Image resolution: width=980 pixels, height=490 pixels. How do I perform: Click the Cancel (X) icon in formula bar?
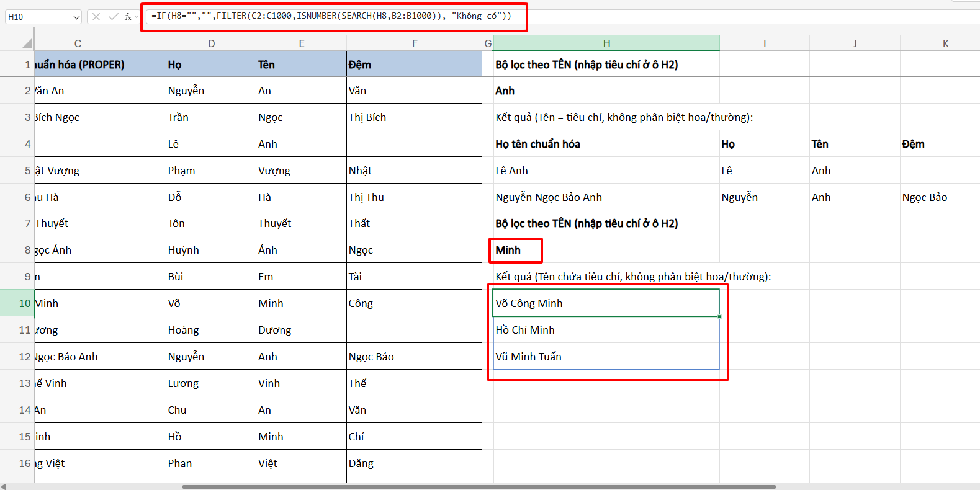click(96, 17)
